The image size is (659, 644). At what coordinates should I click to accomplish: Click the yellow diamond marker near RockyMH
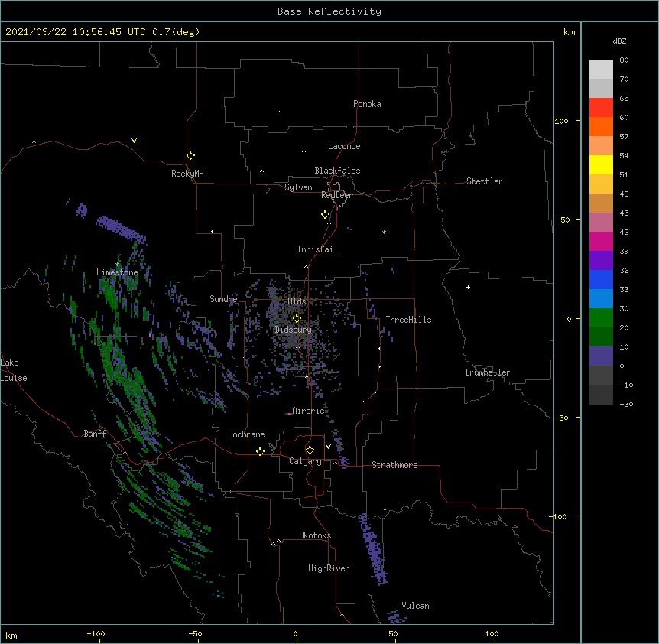click(x=190, y=156)
